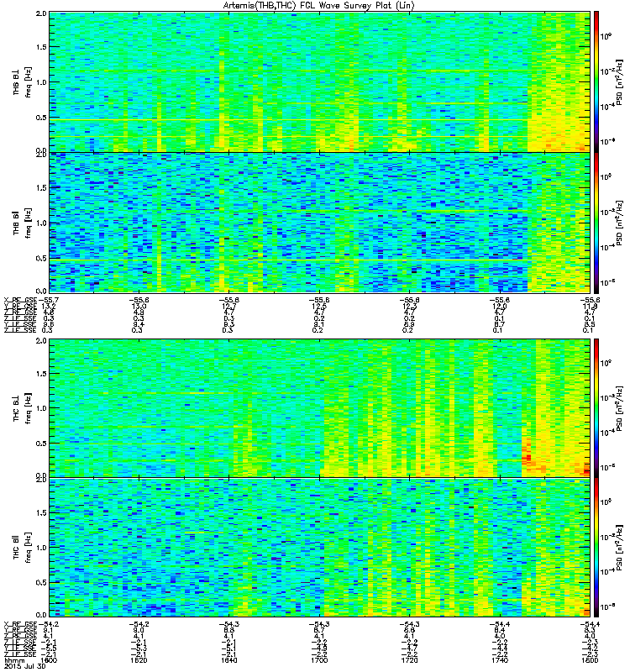Image resolution: width=630 pixels, height=672 pixels.
Task: Click PSD [nT²/Hz] label of THC B∥ colorbar
Action: coord(619,548)
